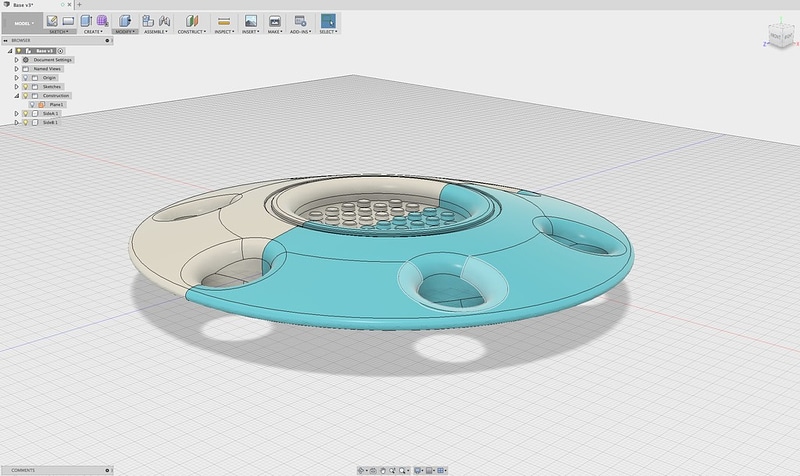This screenshot has width=800, height=476.
Task: Open the CREATE menu
Action: click(93, 32)
